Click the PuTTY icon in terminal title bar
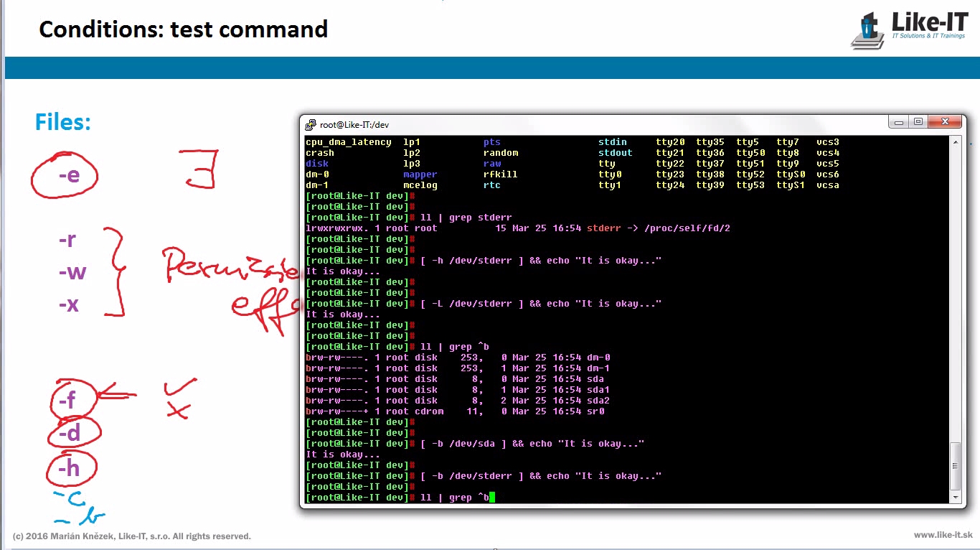Screen dimensions: 980x550 point(311,124)
